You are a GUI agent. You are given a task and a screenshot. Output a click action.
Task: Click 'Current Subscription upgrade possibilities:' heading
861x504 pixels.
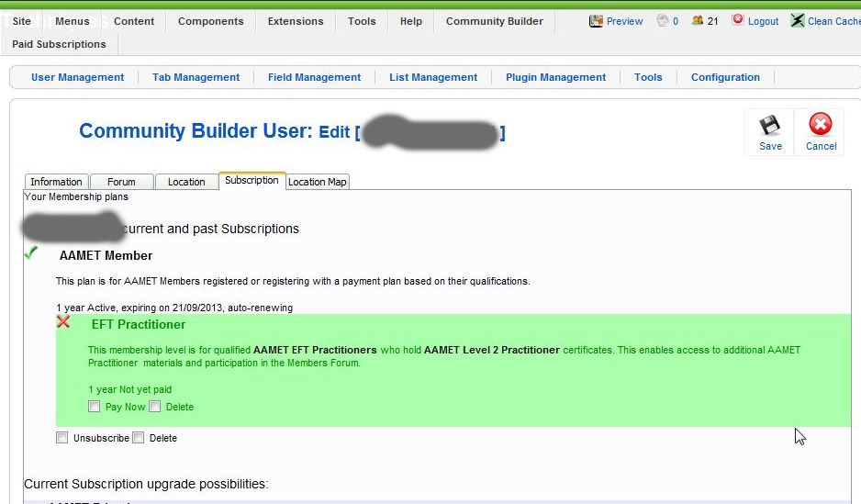point(146,484)
